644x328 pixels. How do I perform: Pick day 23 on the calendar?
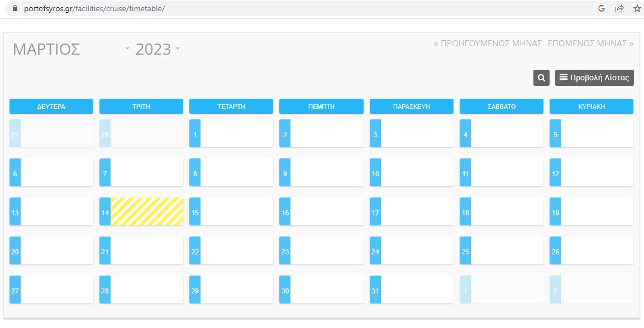(321, 250)
